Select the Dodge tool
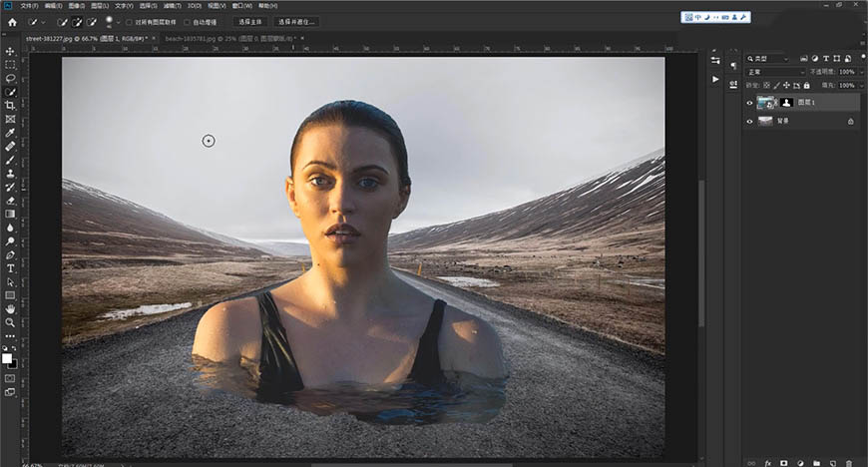868x467 pixels. (10, 240)
